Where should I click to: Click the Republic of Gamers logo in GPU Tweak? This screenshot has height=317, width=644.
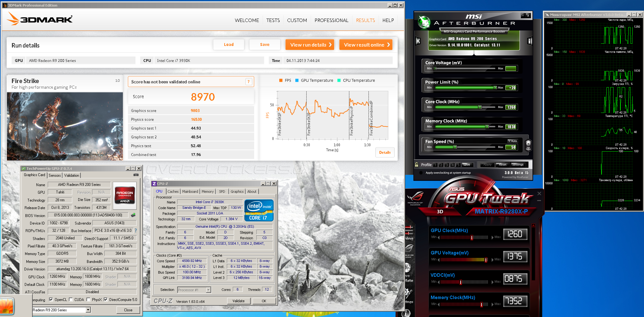(x=415, y=198)
